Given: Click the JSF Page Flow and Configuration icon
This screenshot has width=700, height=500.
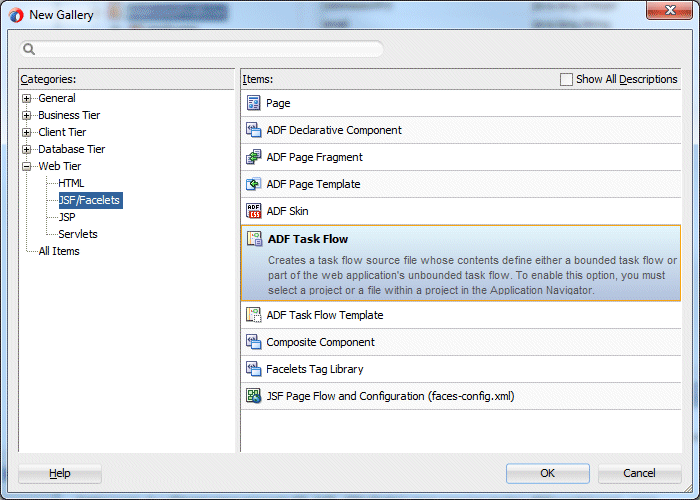Looking at the screenshot, I should [254, 396].
